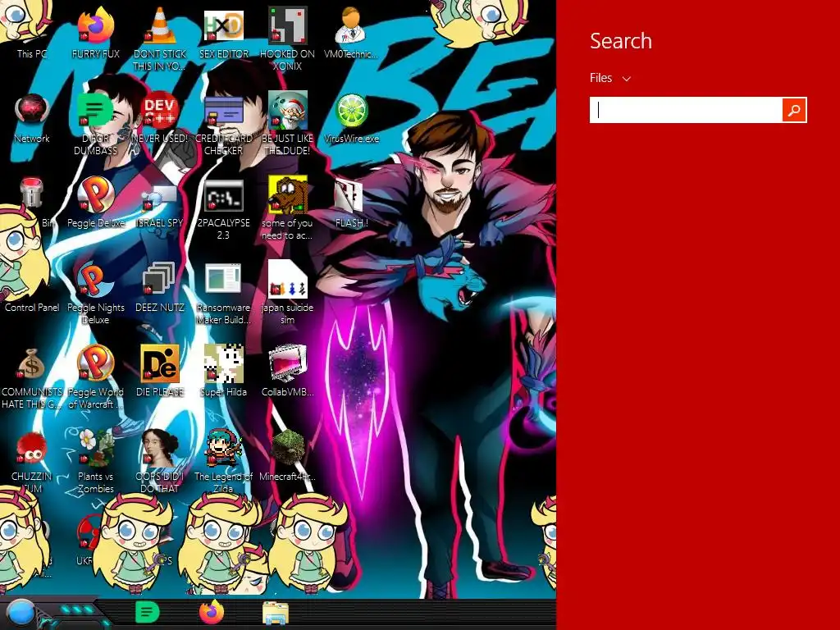Open the Ransomware Maker Build... icon

pyautogui.click(x=223, y=293)
